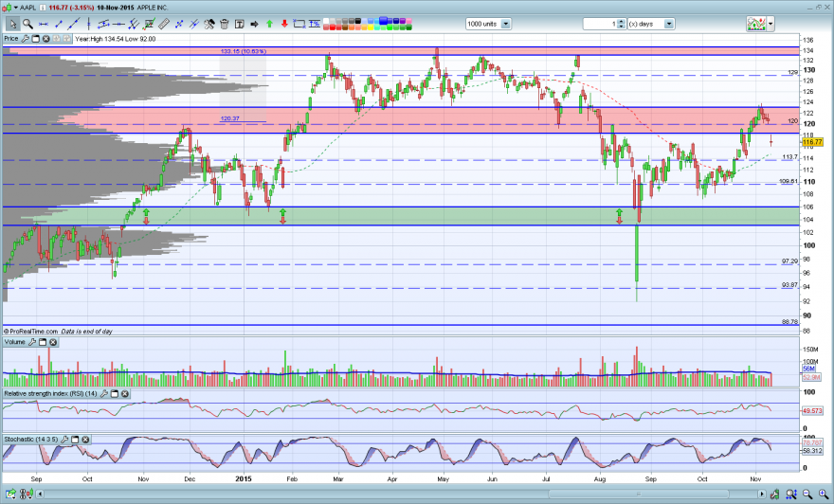Pick the red down arrow marker

tap(284, 24)
